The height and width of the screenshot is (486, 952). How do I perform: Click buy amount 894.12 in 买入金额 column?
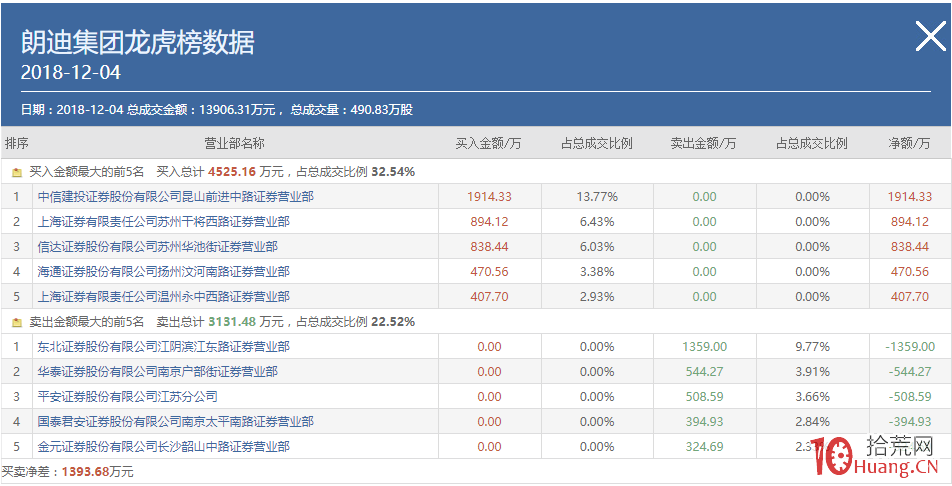[x=489, y=222]
